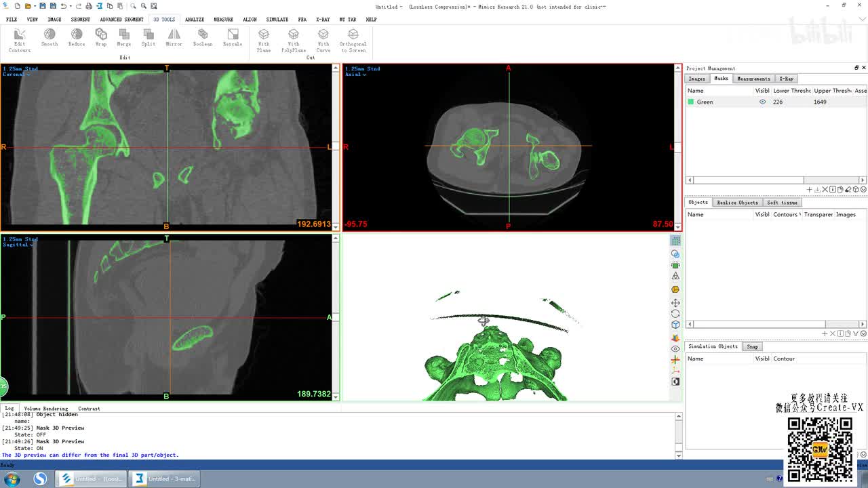This screenshot has width=868, height=488.
Task: Click the Windows Start button
Action: pos(12,479)
